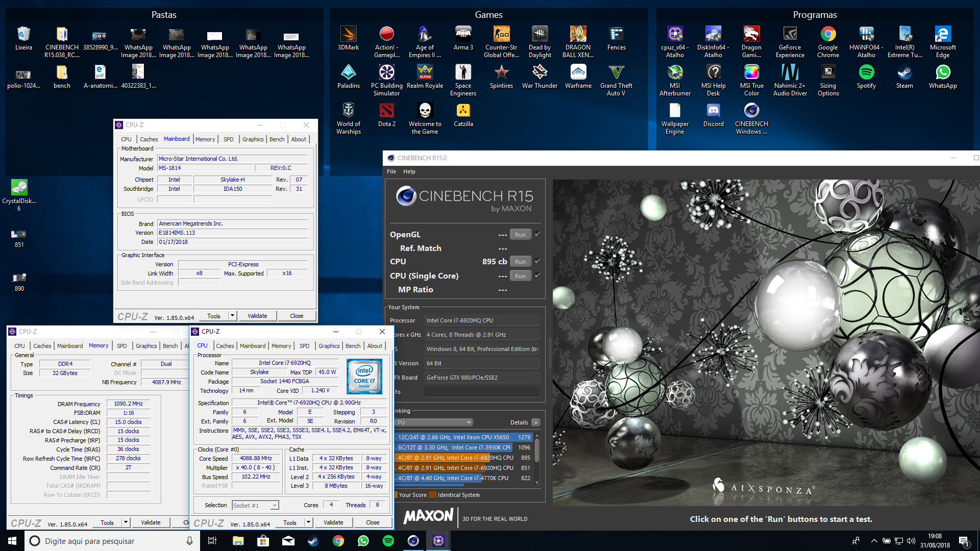
Task: Show hidden system tray icons
Action: click(874, 541)
